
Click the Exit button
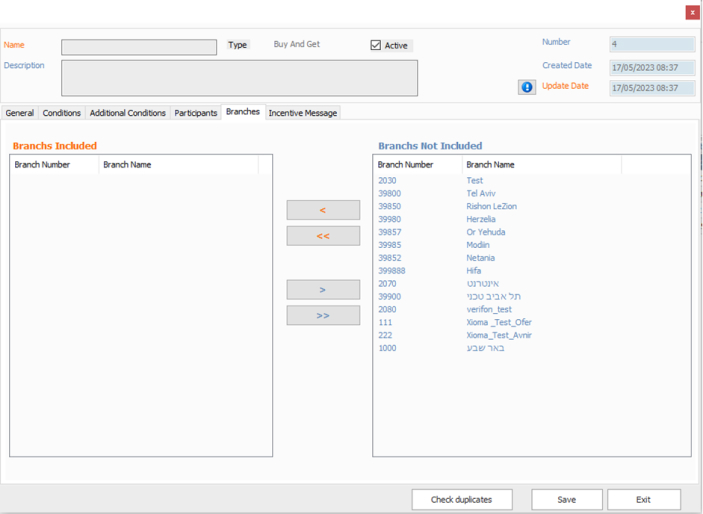[643, 499]
